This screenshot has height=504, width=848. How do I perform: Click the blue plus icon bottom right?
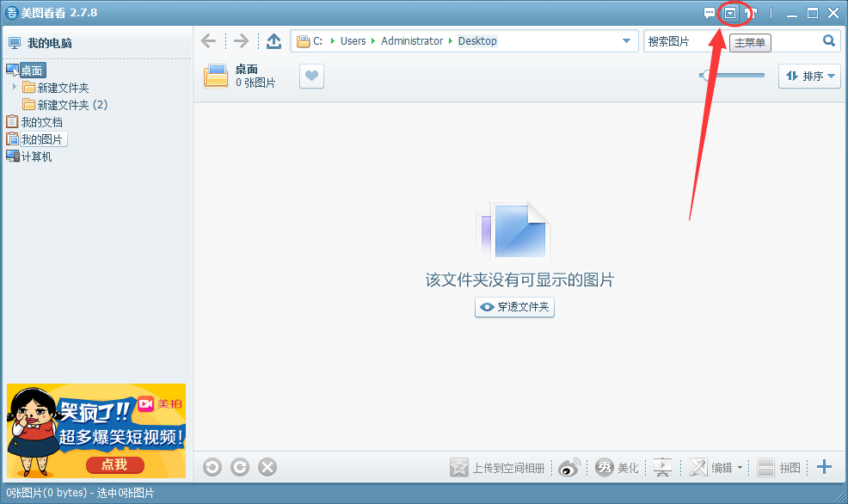click(x=824, y=467)
